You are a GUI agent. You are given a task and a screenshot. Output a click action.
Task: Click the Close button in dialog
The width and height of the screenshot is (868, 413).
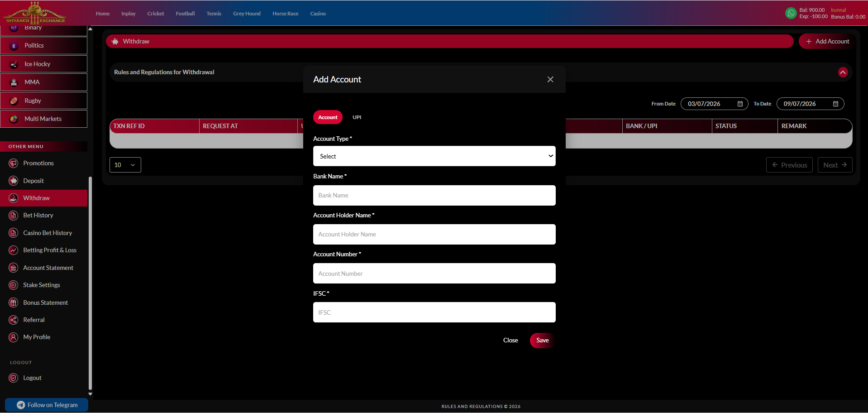[510, 341]
